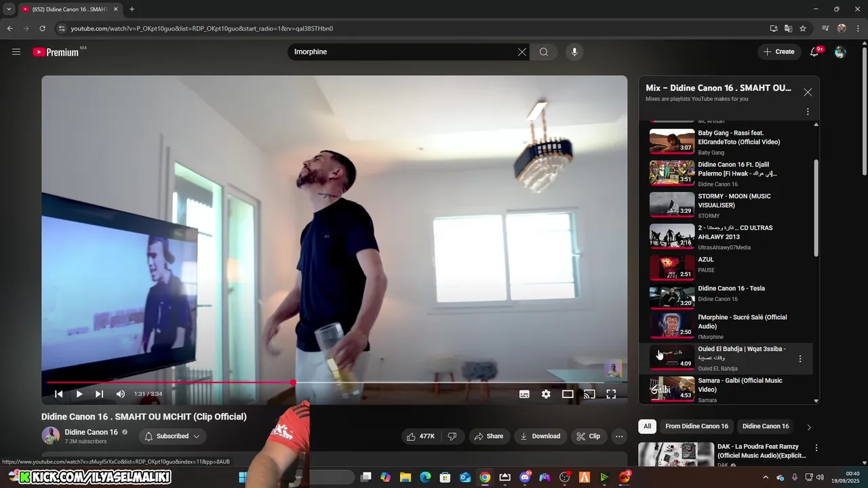Close the Mix playlist panel
The height and width of the screenshot is (488, 868).
click(808, 92)
